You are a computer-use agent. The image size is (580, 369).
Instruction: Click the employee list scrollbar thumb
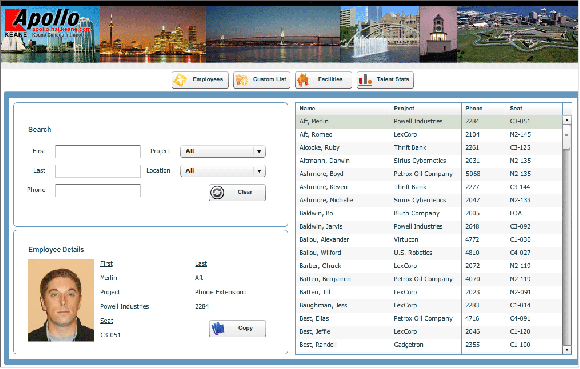[567, 137]
